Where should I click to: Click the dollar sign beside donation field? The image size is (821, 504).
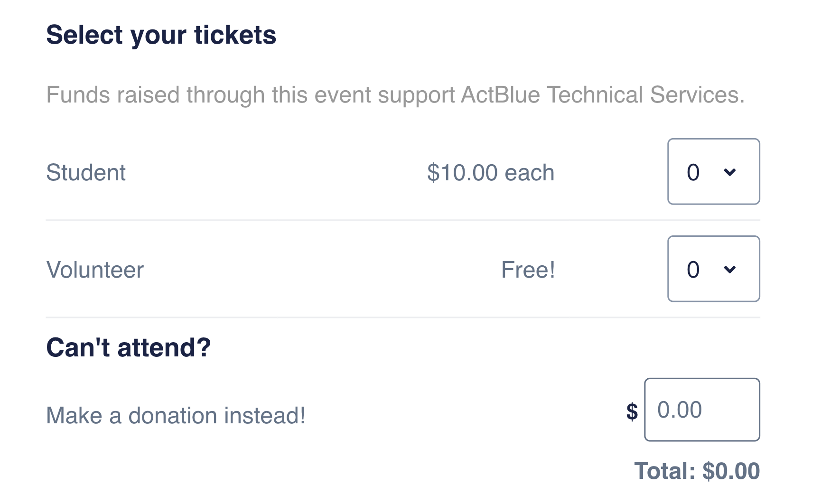(632, 411)
